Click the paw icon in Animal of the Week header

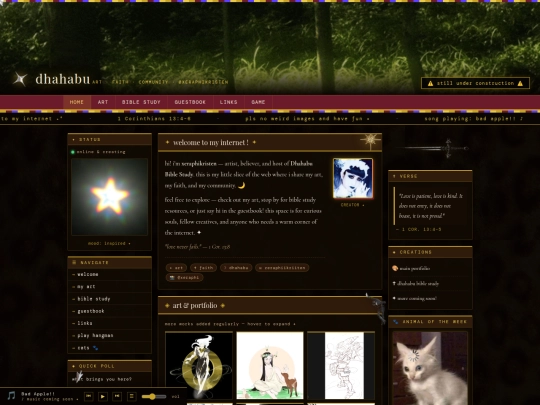click(x=396, y=322)
